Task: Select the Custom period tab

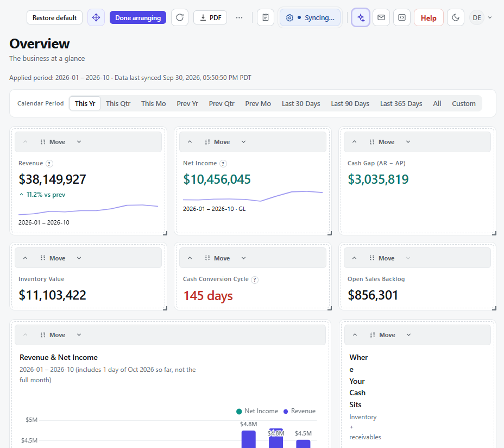Action: tap(463, 104)
